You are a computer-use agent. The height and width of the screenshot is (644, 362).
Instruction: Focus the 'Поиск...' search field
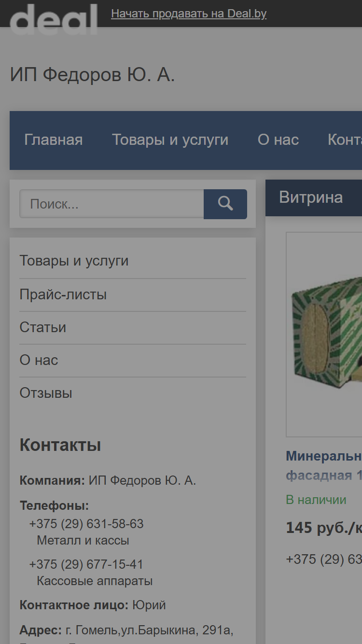(x=111, y=204)
